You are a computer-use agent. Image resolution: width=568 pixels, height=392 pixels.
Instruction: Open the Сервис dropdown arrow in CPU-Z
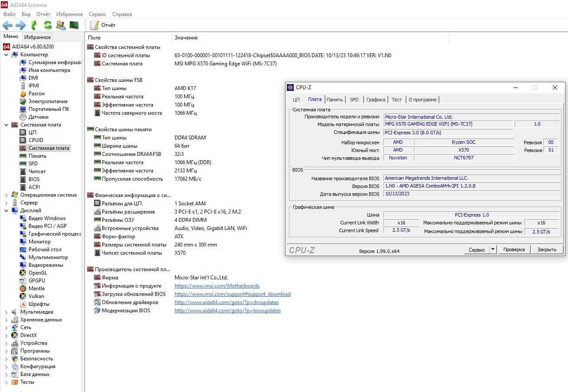pyautogui.click(x=493, y=249)
